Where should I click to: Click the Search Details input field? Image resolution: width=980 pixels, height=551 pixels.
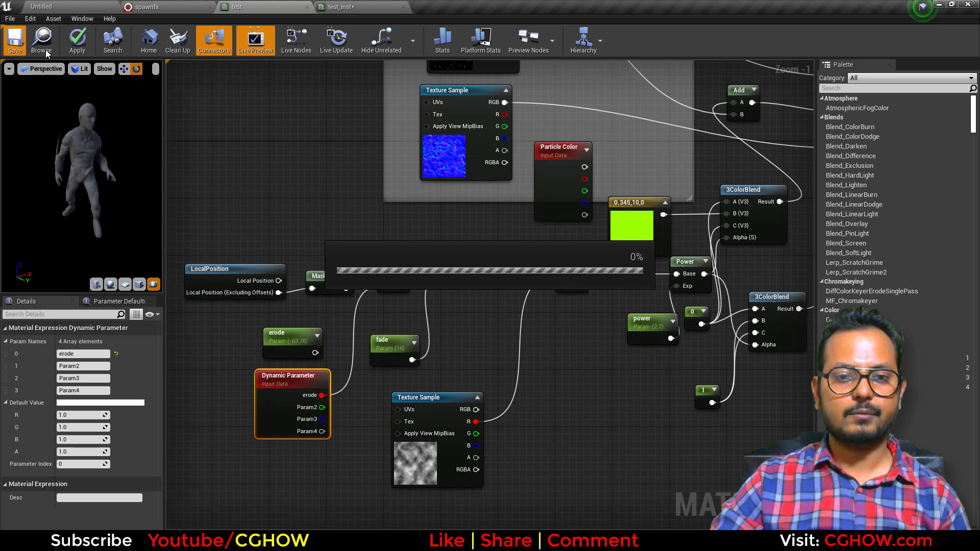tap(61, 314)
